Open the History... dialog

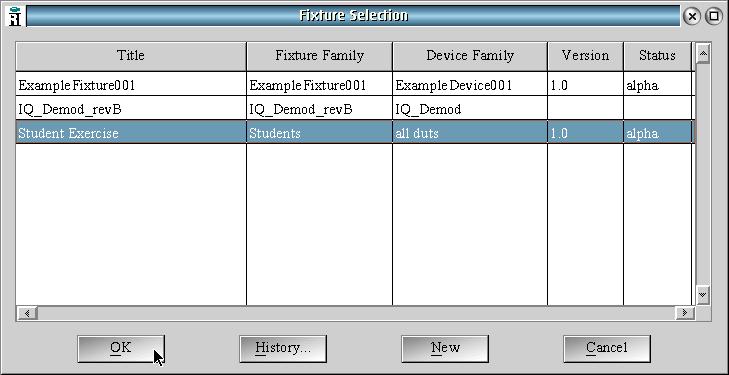click(x=283, y=348)
